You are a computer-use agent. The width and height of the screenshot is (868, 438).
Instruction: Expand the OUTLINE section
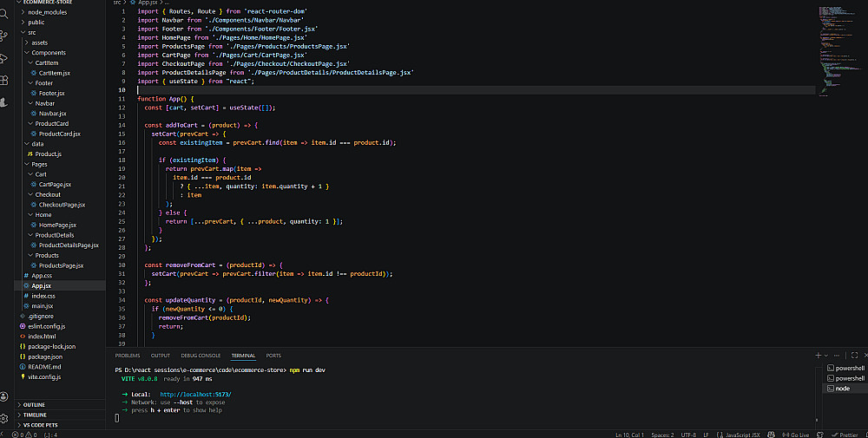(35, 404)
